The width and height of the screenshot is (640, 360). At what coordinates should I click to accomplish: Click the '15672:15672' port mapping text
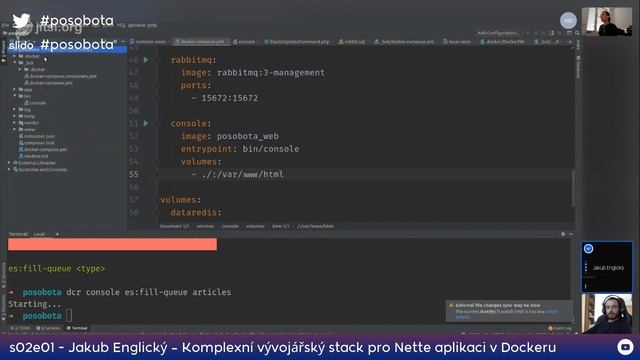(x=230, y=98)
